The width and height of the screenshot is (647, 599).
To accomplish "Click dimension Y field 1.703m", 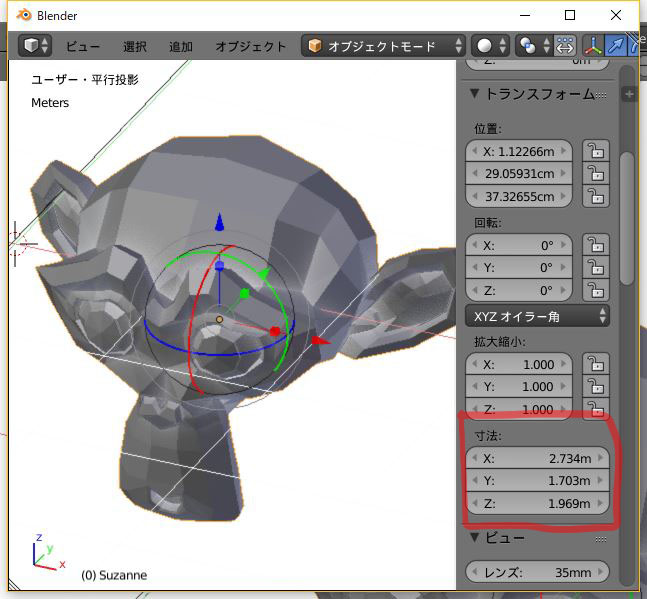I will (x=537, y=481).
